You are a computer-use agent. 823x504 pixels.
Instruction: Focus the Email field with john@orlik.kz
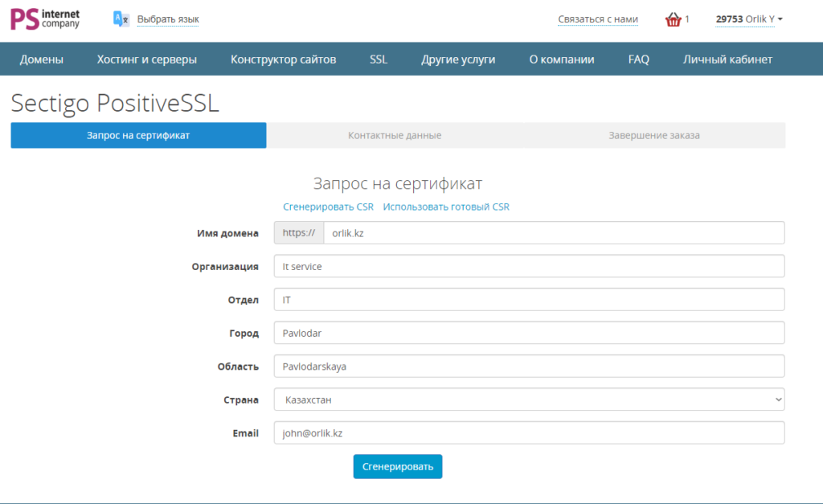(529, 433)
